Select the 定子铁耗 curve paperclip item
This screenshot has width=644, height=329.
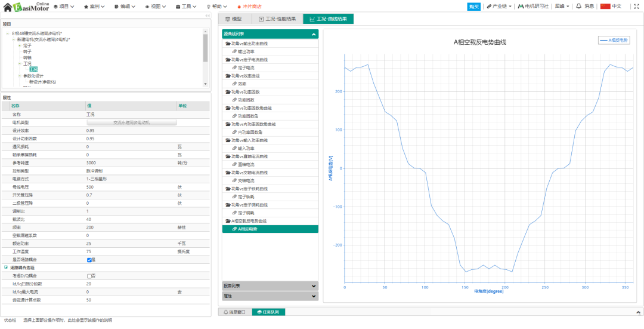[x=270, y=196]
